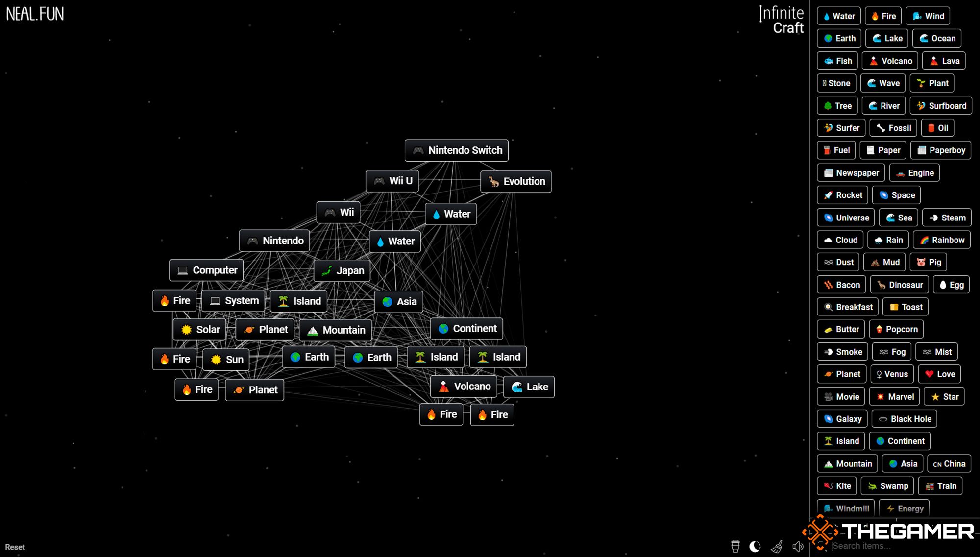The image size is (980, 557).
Task: Choose the Engine item in sidebar
Action: click(914, 173)
